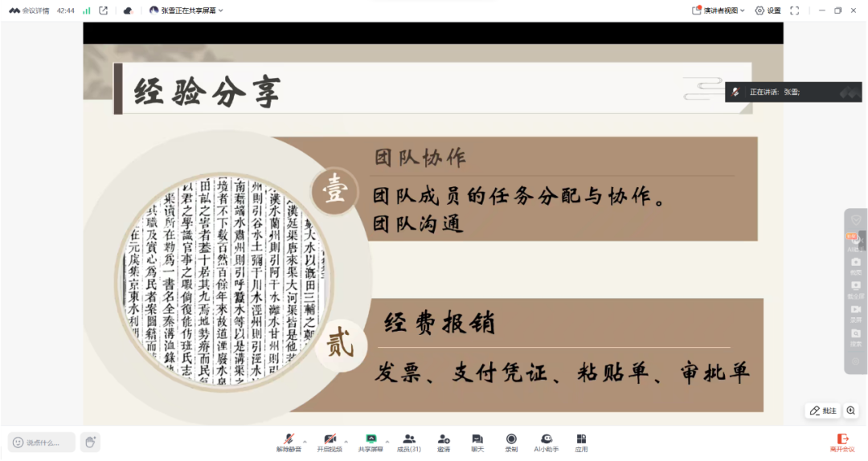Open the 邀请 invite dialog
Screen dimensions: 868x461
click(x=444, y=443)
